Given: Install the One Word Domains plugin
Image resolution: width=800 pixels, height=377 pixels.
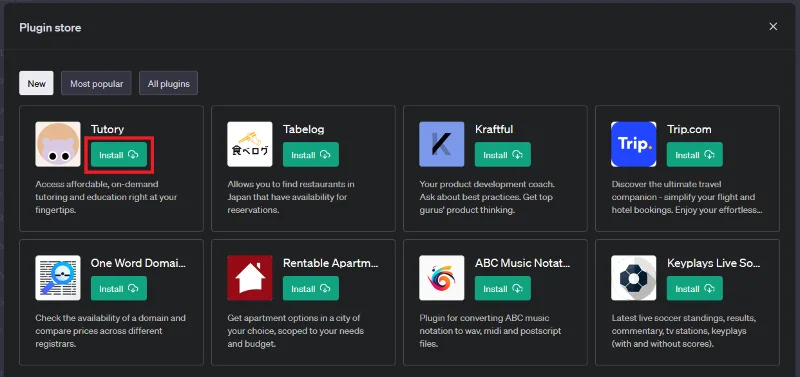Looking at the screenshot, I should [119, 288].
